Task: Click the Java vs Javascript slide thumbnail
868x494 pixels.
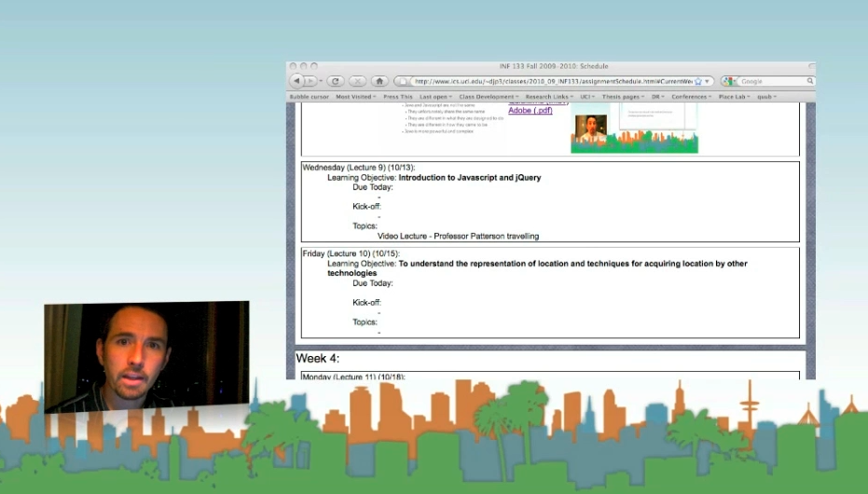Action: tap(453, 118)
